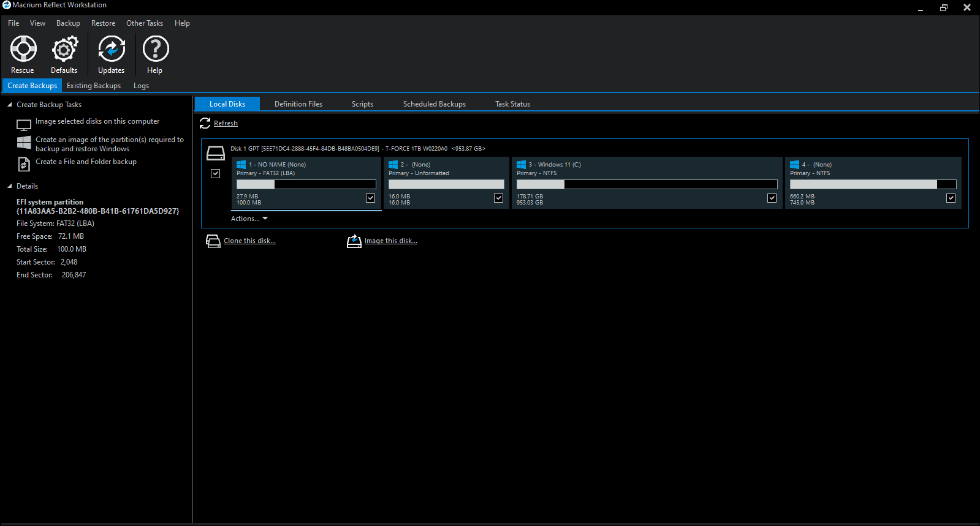Click the Windows flag icon on partition 1 NO NAME
980x526 pixels.
(241, 165)
